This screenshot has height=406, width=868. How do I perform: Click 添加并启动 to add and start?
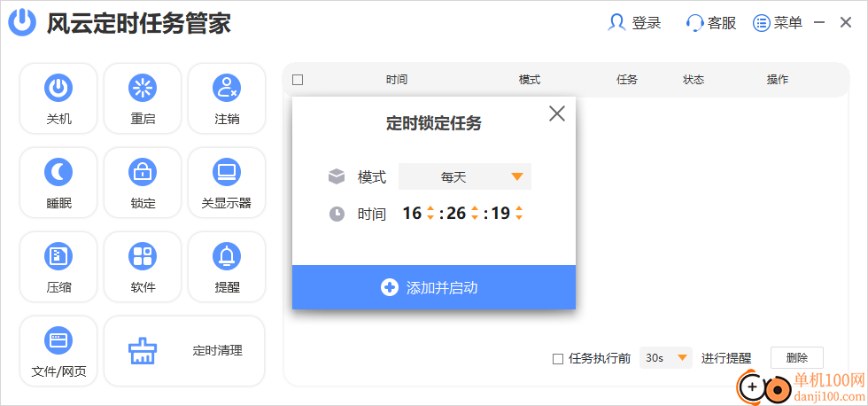[434, 287]
